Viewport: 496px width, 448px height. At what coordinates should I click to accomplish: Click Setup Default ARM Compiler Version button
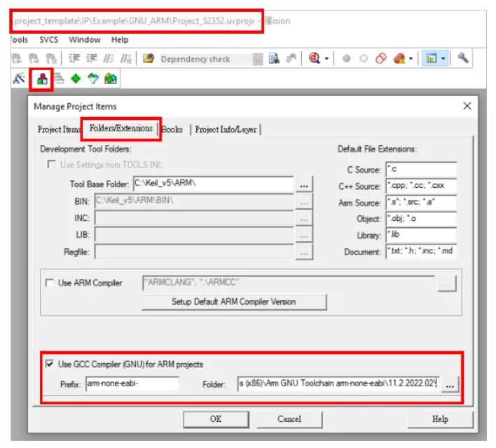(234, 301)
